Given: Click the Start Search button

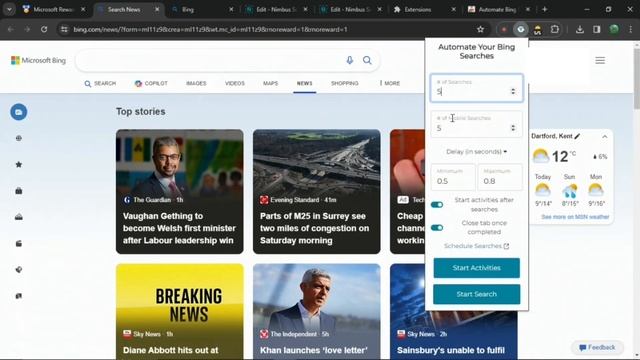Looking at the screenshot, I should [476, 294].
